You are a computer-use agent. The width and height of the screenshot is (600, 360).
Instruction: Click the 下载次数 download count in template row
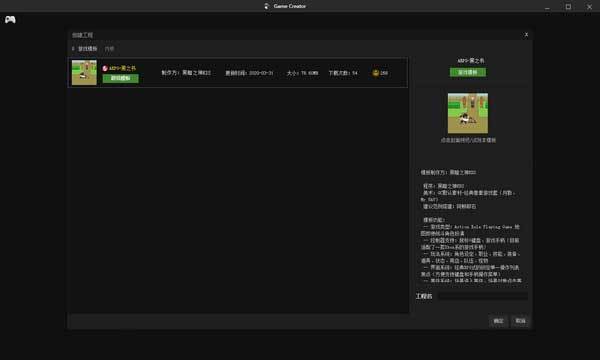[343, 73]
